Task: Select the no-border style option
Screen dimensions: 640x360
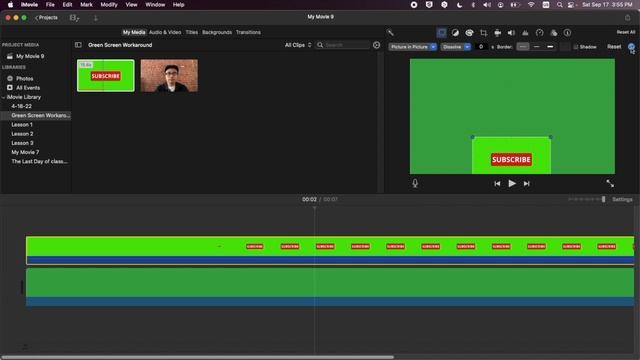Action: (x=523, y=47)
